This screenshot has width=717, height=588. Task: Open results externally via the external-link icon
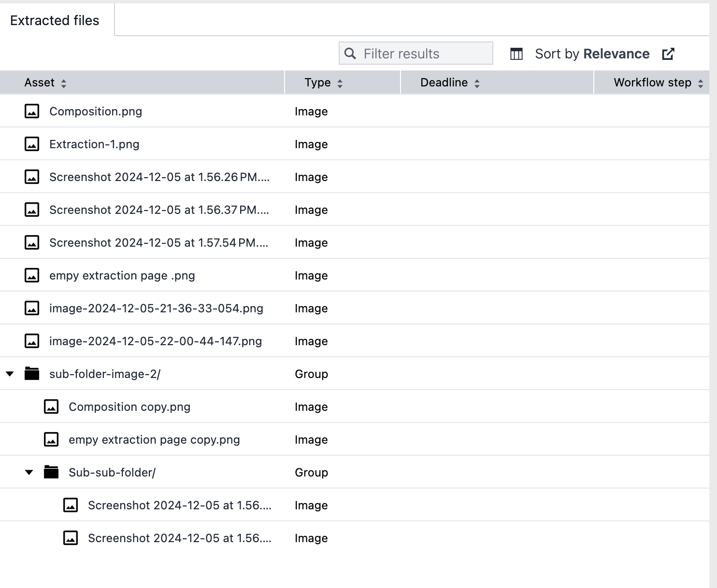668,54
